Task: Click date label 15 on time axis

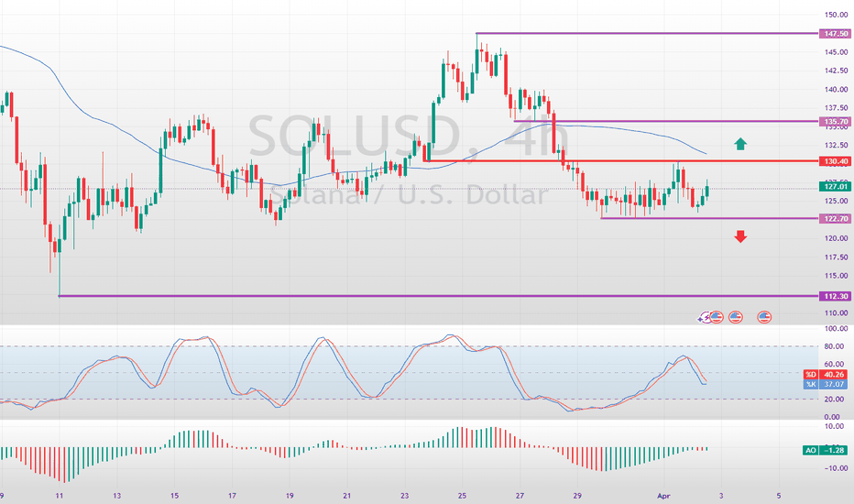Action: (174, 495)
